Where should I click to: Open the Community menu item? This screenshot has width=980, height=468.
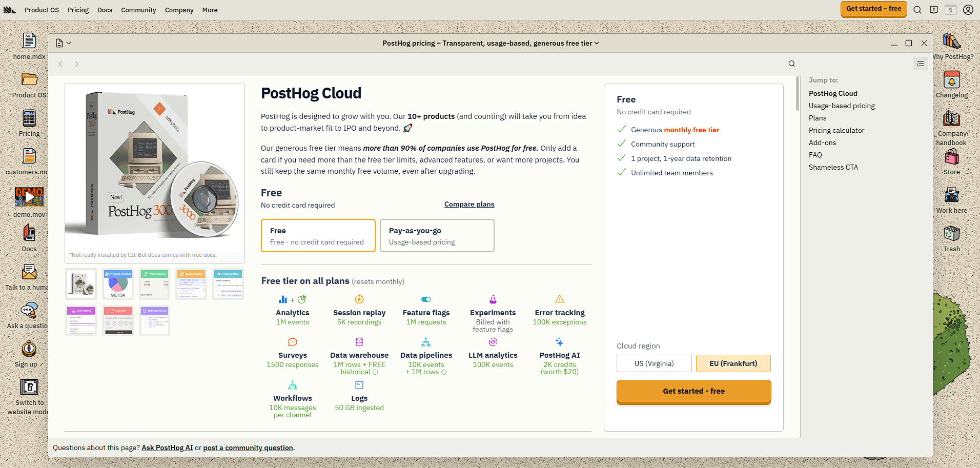tap(138, 10)
